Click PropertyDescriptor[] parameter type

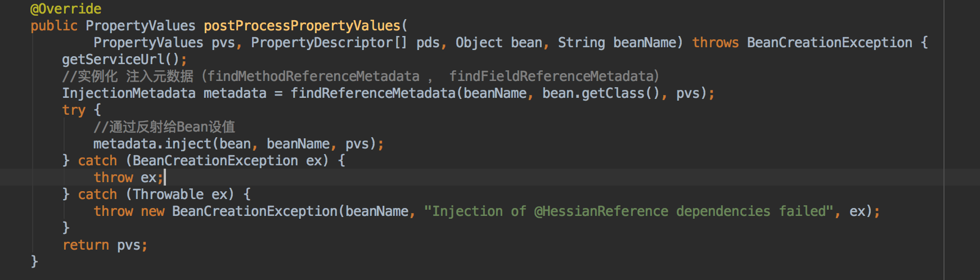pyautogui.click(x=329, y=43)
